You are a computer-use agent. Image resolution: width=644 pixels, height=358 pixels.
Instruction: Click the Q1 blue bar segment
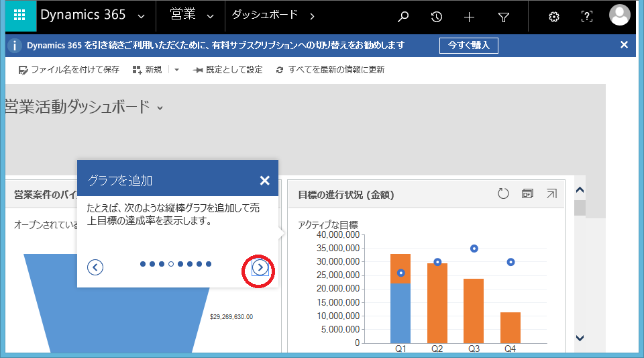click(400, 313)
